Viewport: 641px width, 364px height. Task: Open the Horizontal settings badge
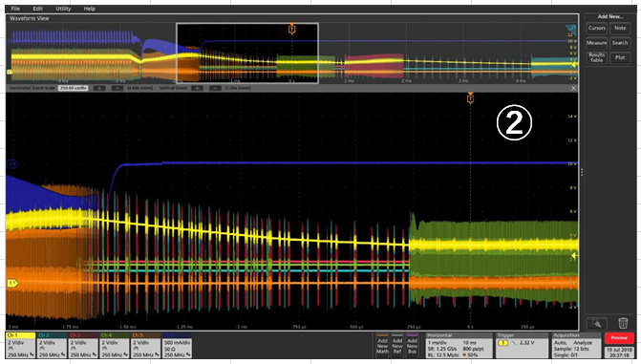click(459, 346)
